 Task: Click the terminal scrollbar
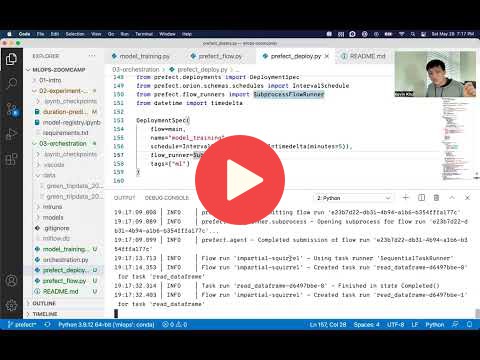(x=477, y=313)
